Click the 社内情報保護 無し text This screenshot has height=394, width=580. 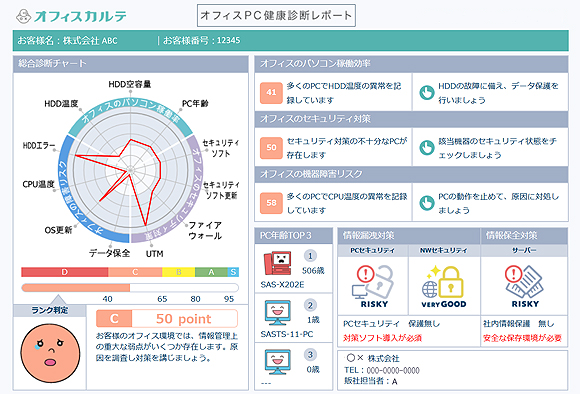pos(519,324)
